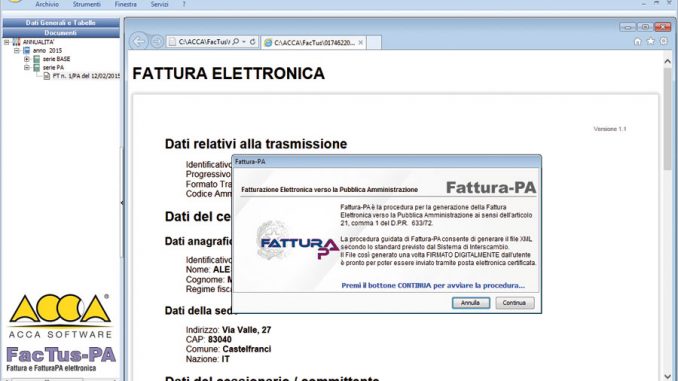Screen dimensions: 678x381
Task: Open the Strumenti menu
Action: 86,4
